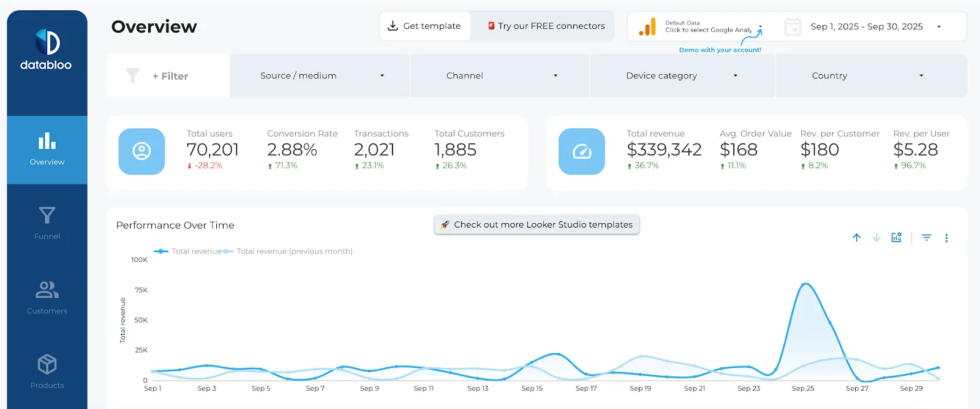Open the Country filter dropdown
Screen dimensions: 980x409
871,75
